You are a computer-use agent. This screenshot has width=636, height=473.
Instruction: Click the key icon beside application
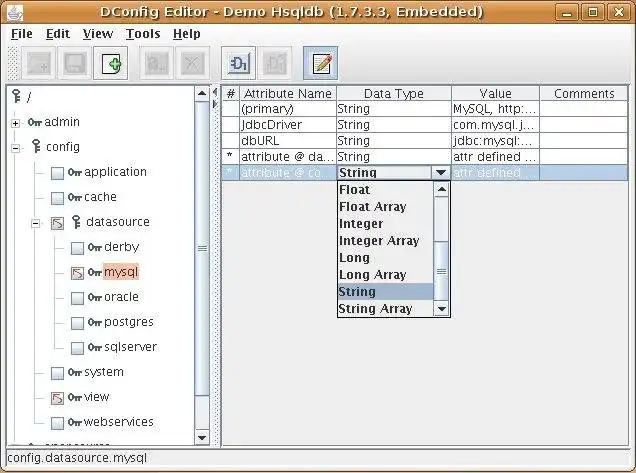tap(75, 172)
